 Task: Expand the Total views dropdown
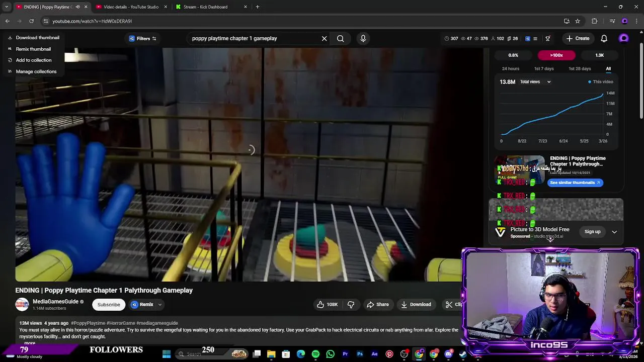coord(535,82)
